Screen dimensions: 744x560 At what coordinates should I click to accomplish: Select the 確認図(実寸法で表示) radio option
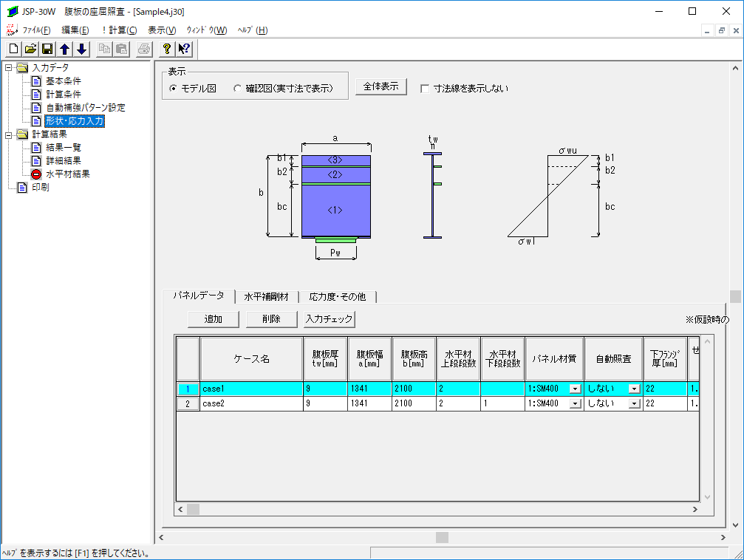(x=237, y=89)
